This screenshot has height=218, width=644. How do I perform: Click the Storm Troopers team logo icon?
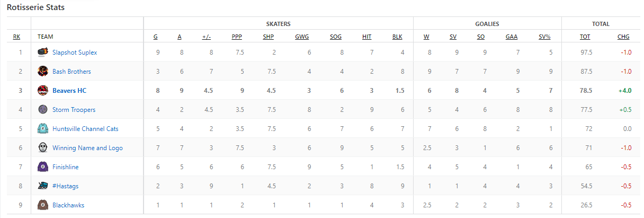tap(43, 109)
